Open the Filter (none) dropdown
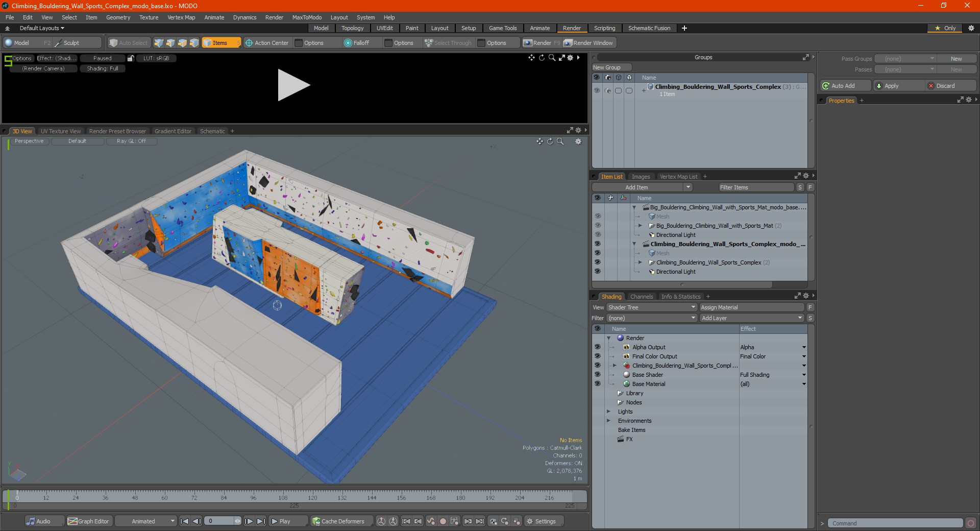 pos(652,318)
